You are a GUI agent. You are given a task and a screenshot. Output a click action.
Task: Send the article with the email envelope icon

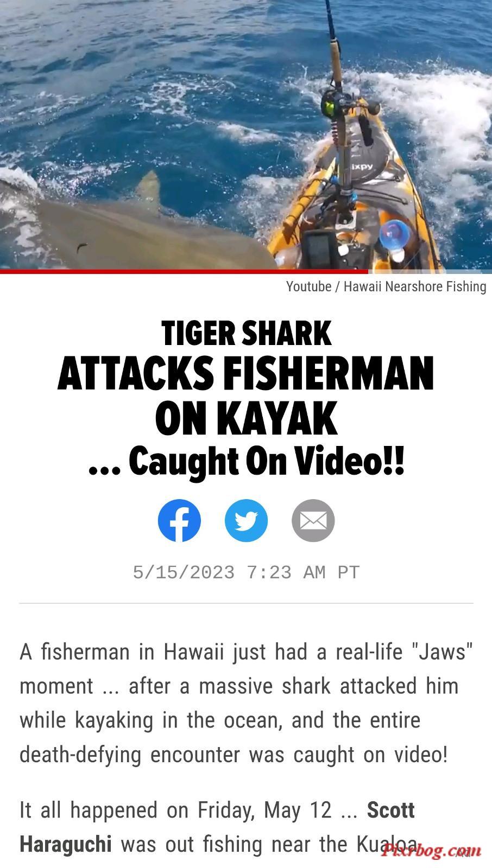[x=313, y=521]
